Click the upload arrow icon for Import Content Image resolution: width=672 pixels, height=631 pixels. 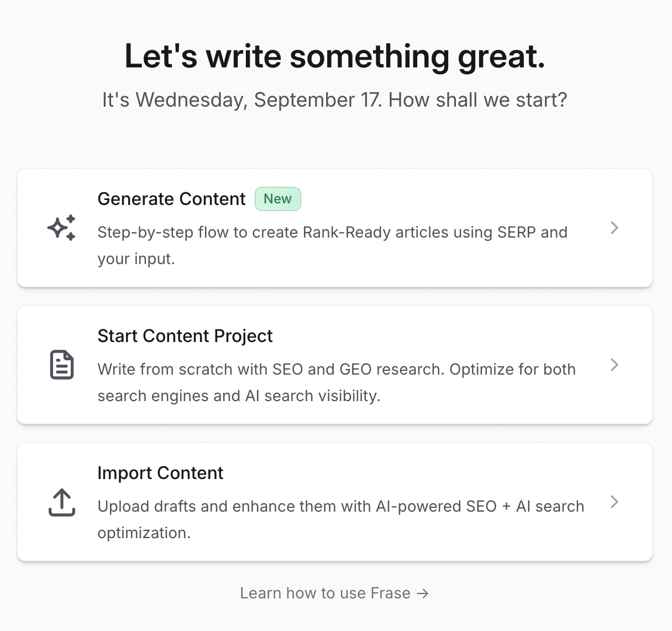(61, 502)
